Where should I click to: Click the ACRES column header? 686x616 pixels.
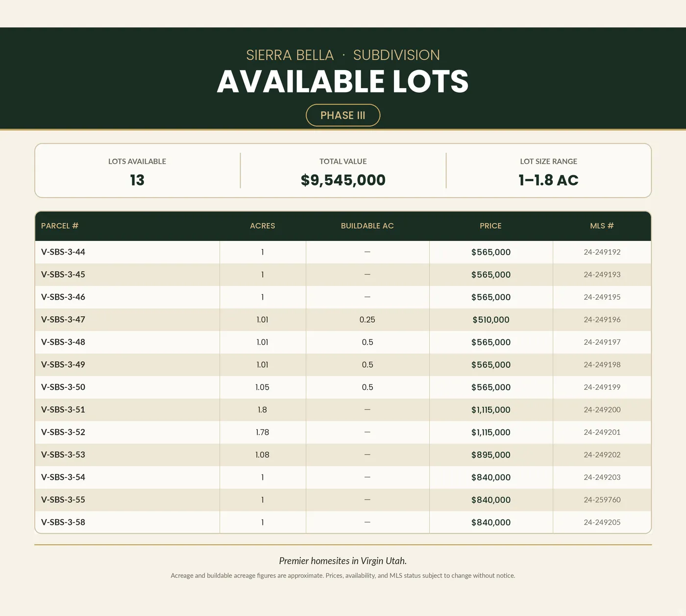[263, 226]
